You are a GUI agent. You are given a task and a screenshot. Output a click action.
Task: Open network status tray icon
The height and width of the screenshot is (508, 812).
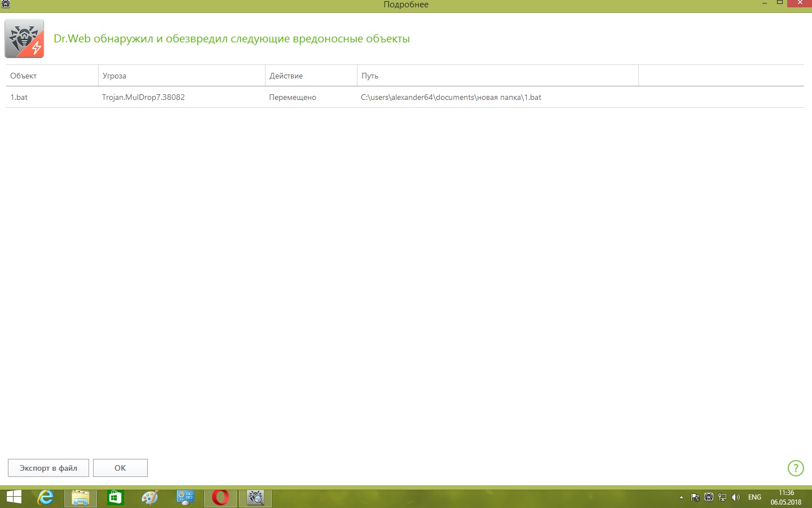(x=722, y=497)
